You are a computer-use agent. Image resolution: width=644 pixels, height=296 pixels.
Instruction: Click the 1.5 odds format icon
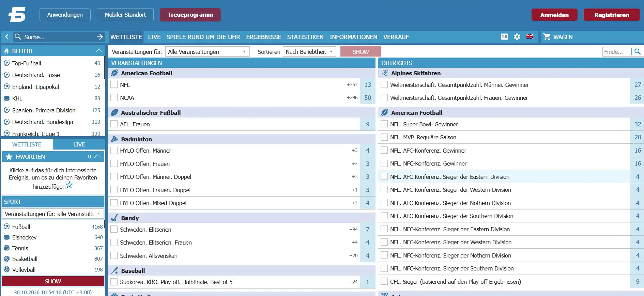504,37
